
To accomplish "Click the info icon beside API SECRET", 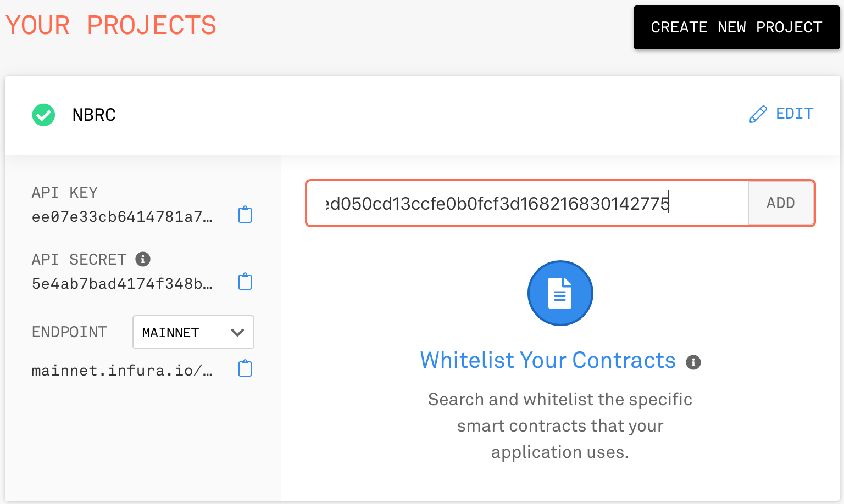I will click(x=143, y=259).
